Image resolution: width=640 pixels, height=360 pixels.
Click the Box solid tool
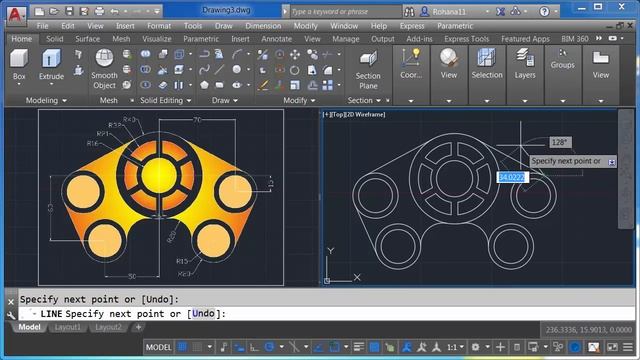(19, 64)
